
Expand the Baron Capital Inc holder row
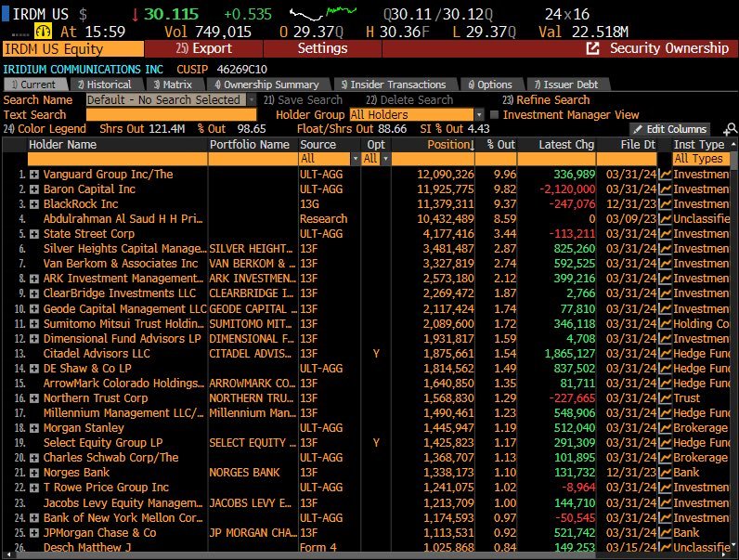click(34, 189)
